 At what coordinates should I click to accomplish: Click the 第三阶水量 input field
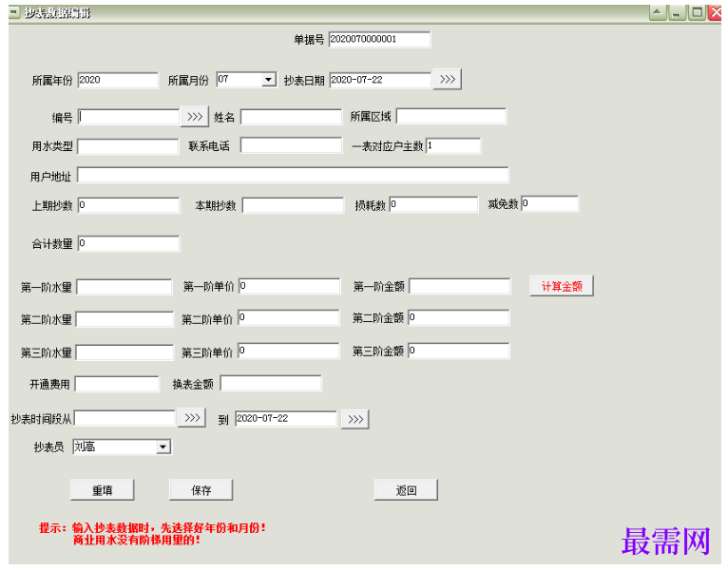click(x=125, y=352)
